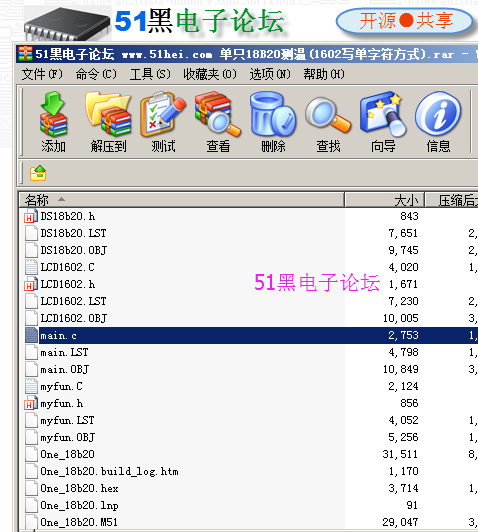Go up one folder level icon
This screenshot has width=478, height=532.
(38, 173)
